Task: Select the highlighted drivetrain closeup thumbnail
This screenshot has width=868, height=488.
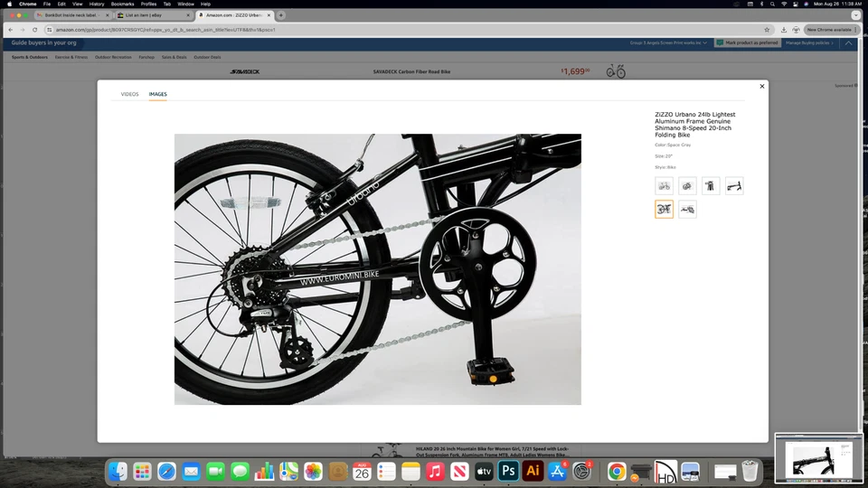Action: [x=664, y=209]
